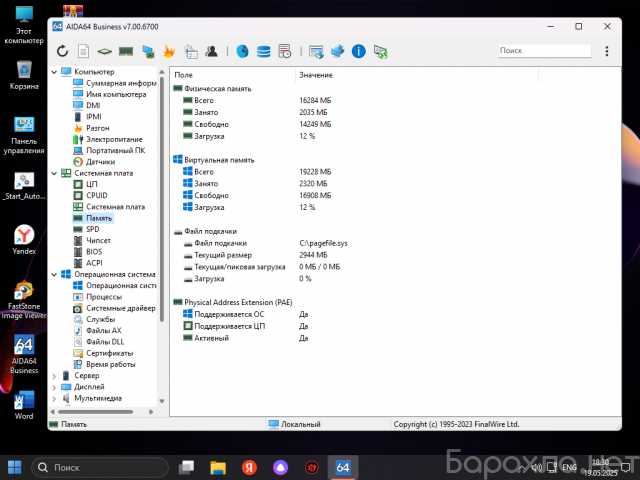This screenshot has height=480, width=640.
Task: Click tree panel horizontal scrollbar right arrow
Action: (x=151, y=412)
